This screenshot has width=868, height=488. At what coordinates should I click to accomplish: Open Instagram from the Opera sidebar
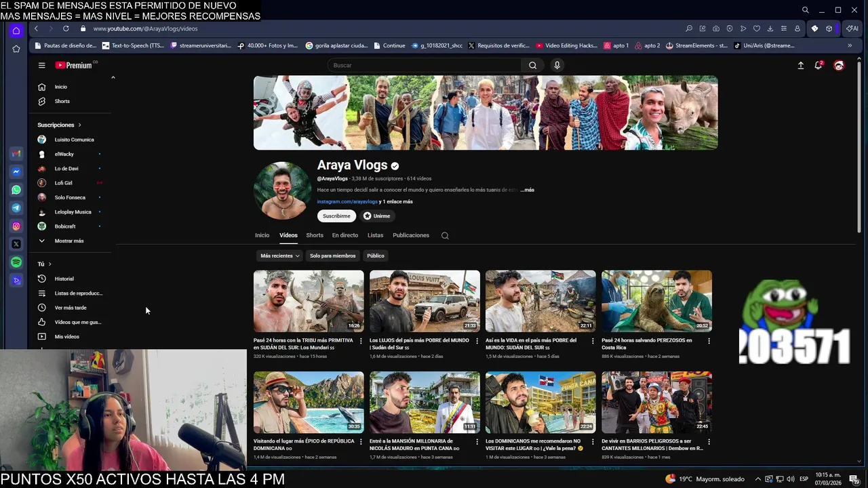tap(16, 226)
